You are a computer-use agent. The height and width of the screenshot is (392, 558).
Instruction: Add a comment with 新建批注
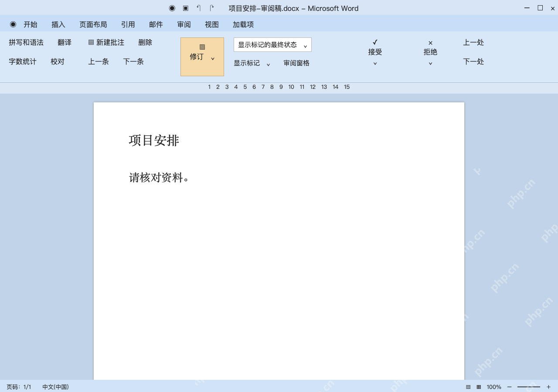pos(106,42)
